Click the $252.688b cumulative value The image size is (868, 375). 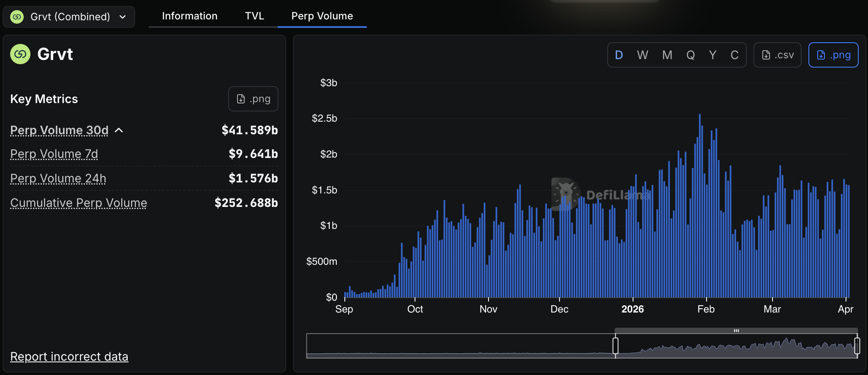(246, 203)
